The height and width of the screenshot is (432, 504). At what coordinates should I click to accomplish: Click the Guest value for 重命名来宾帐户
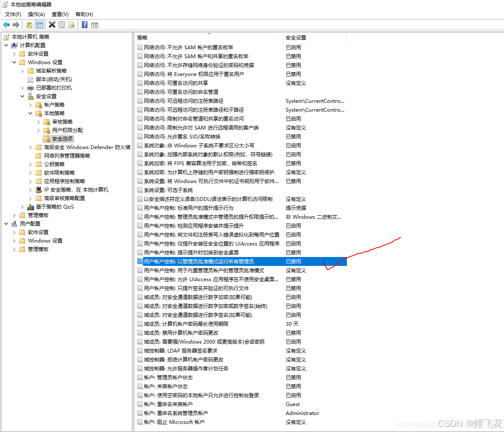[x=293, y=404]
